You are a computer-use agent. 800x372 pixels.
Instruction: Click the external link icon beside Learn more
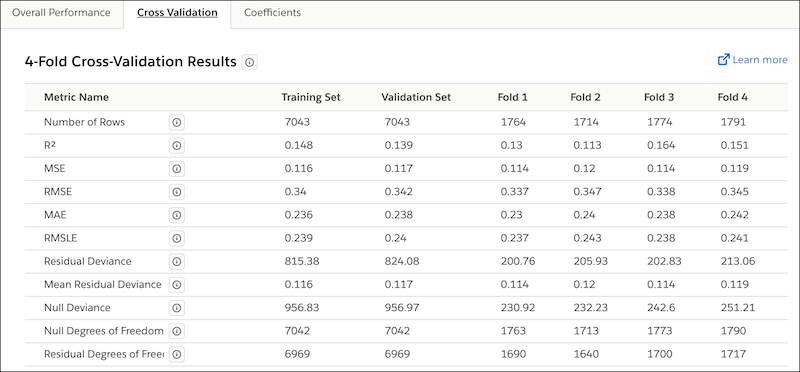pyautogui.click(x=723, y=60)
